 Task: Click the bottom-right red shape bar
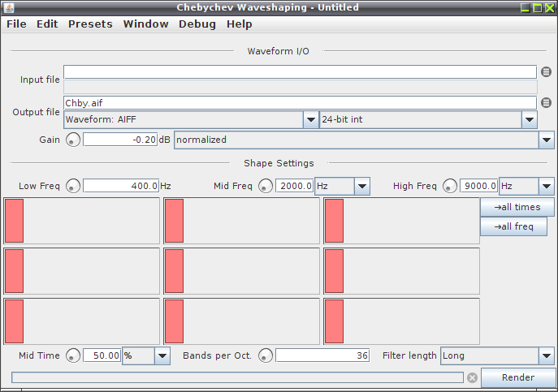tap(334, 321)
